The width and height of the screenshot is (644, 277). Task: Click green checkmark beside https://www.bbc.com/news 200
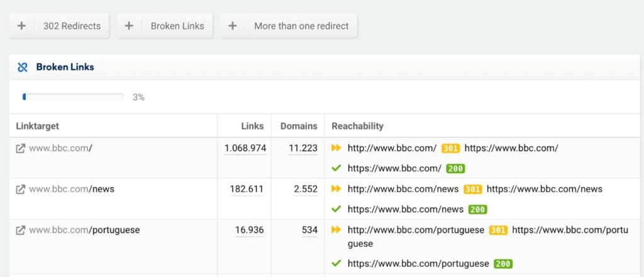point(336,209)
